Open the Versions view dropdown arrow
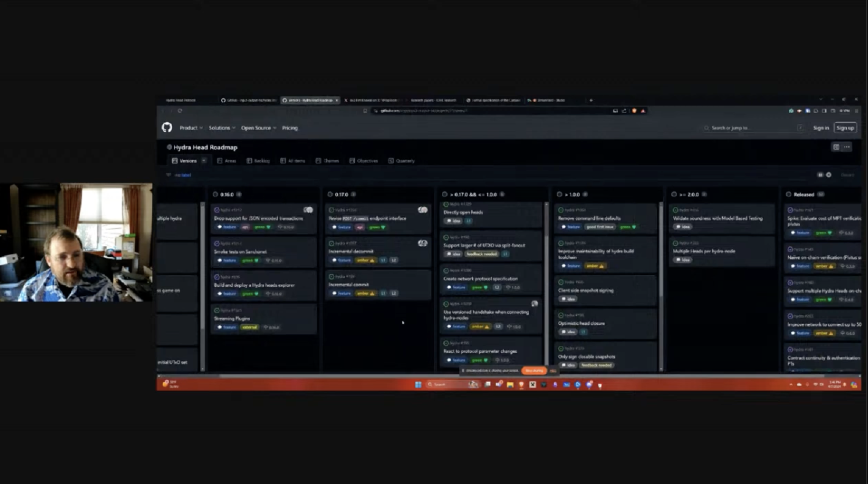This screenshot has width=868, height=484. click(204, 161)
